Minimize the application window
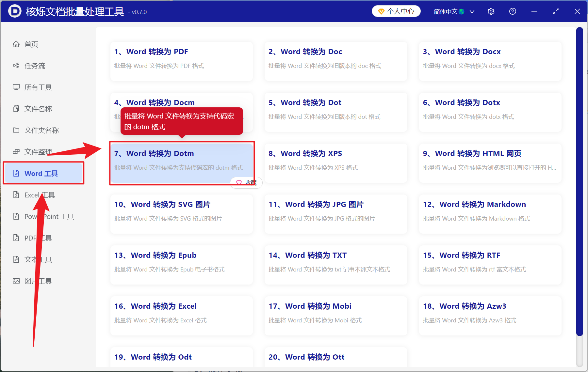The image size is (588, 372). [534, 11]
